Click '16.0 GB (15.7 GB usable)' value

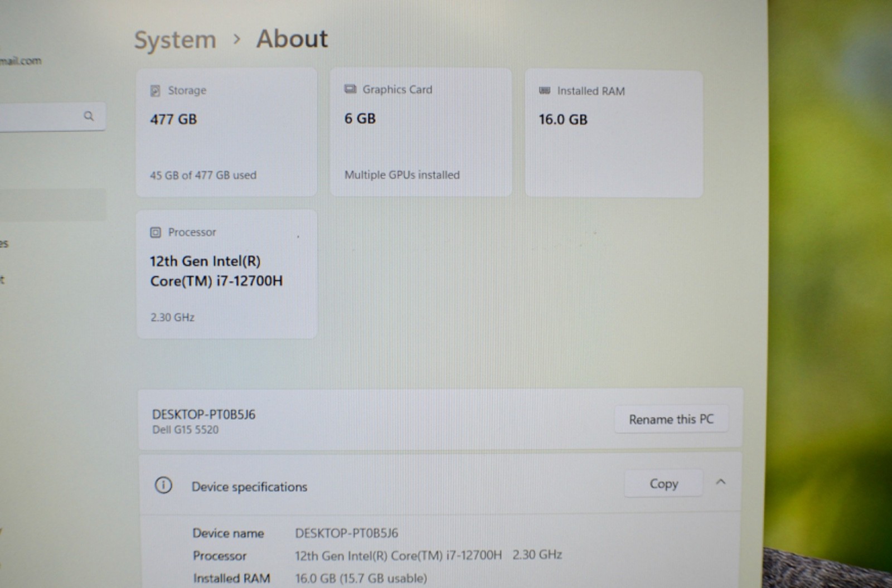361,579
